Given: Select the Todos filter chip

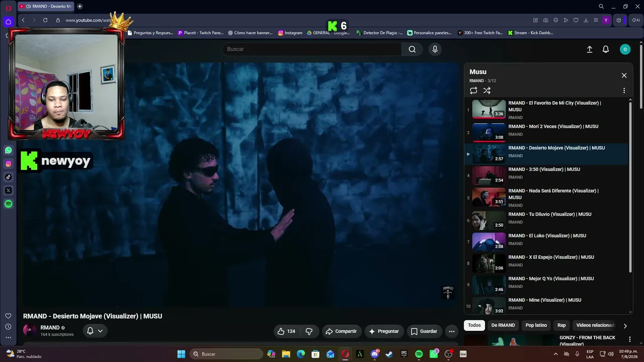Looking at the screenshot, I should [474, 325].
